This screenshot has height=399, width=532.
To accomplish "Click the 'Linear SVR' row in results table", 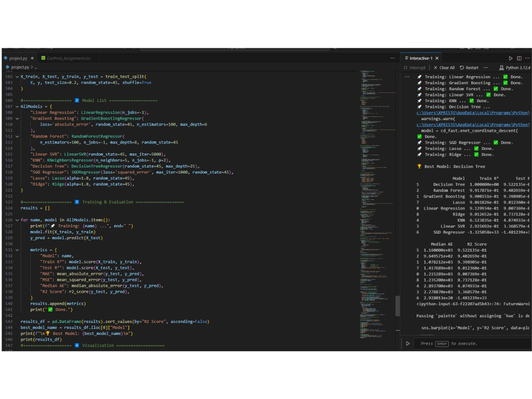I will (x=473, y=226).
